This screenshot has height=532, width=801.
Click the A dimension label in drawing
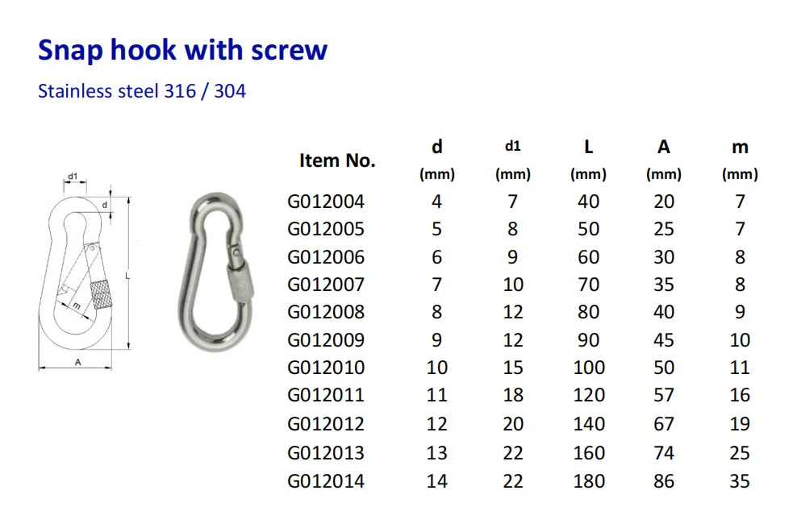point(77,362)
